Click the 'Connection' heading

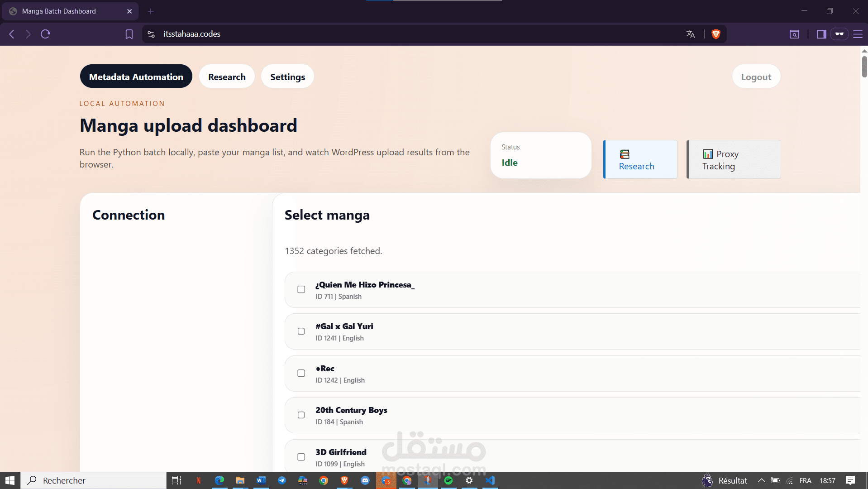tap(129, 215)
